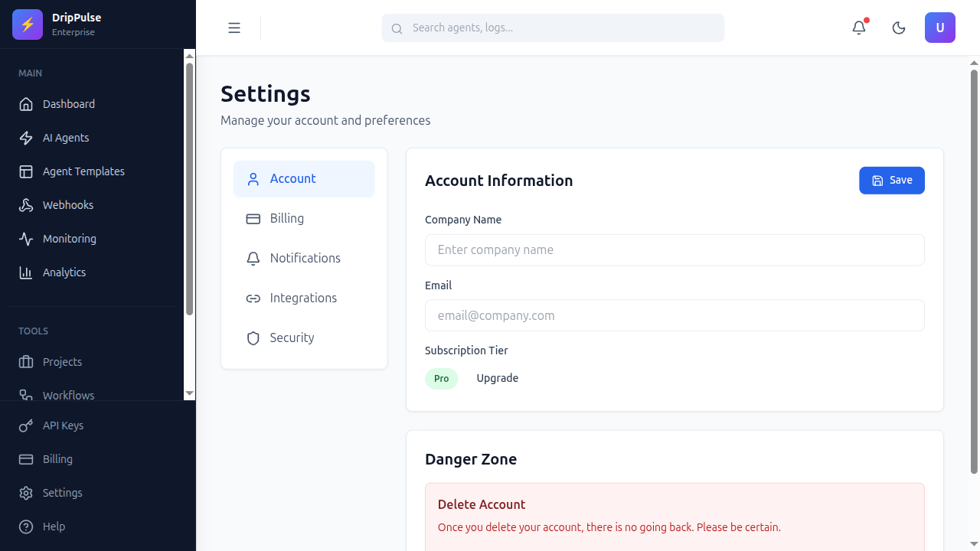980x551 pixels.
Task: Click Projects briefcase icon
Action: [26, 362]
